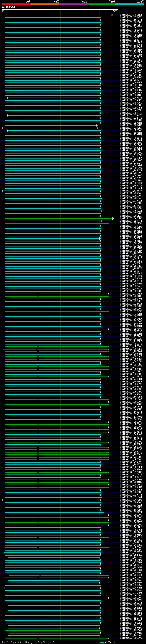Select hit UniRef100_A5HIE9
The height and width of the screenshot is (644, 146).
(131, 241)
